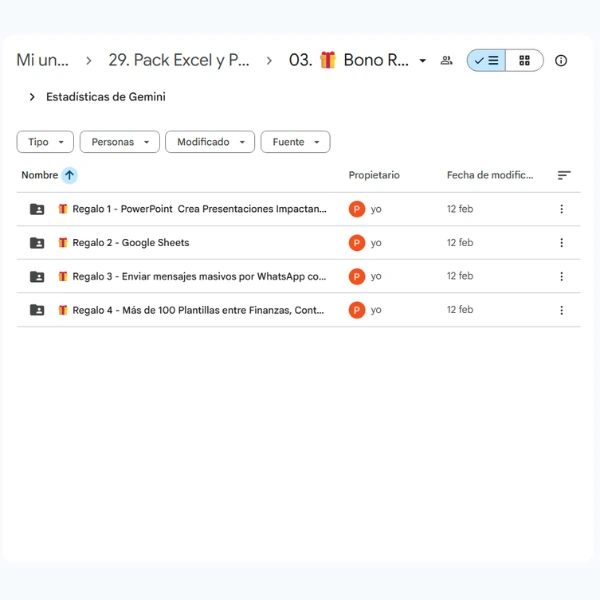Viewport: 600px width, 600px height.
Task: Click owner 'yo' in Regalo 3 row
Action: click(x=376, y=276)
